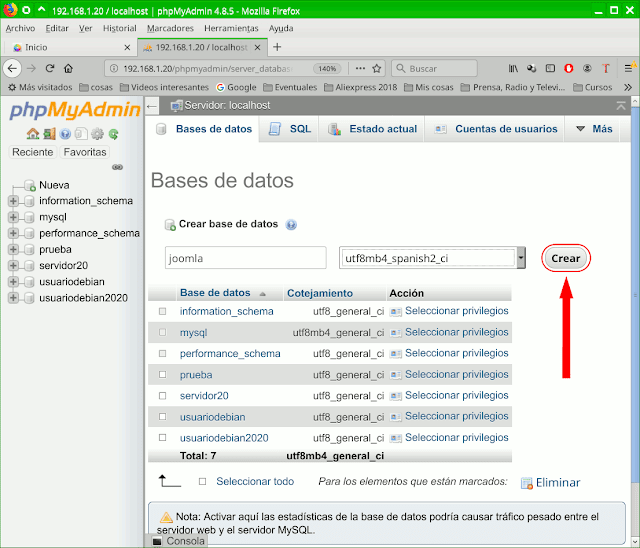Reload the page with Firefox refresh icon

[50, 68]
